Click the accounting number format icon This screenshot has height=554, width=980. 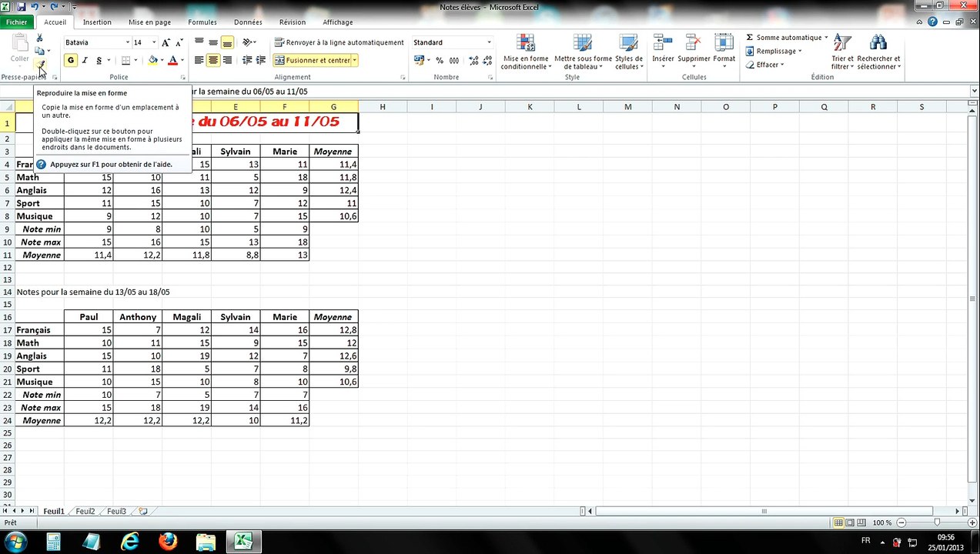pos(420,60)
